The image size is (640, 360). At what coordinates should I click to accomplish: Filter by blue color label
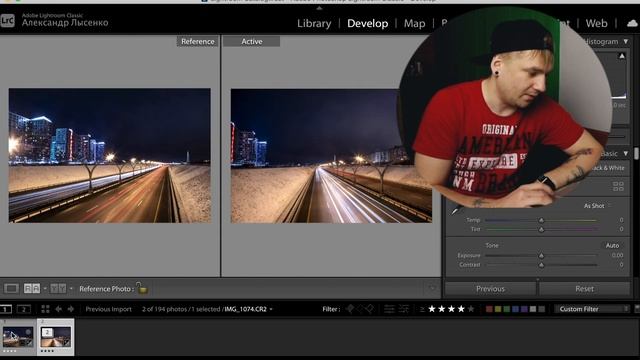click(x=516, y=309)
